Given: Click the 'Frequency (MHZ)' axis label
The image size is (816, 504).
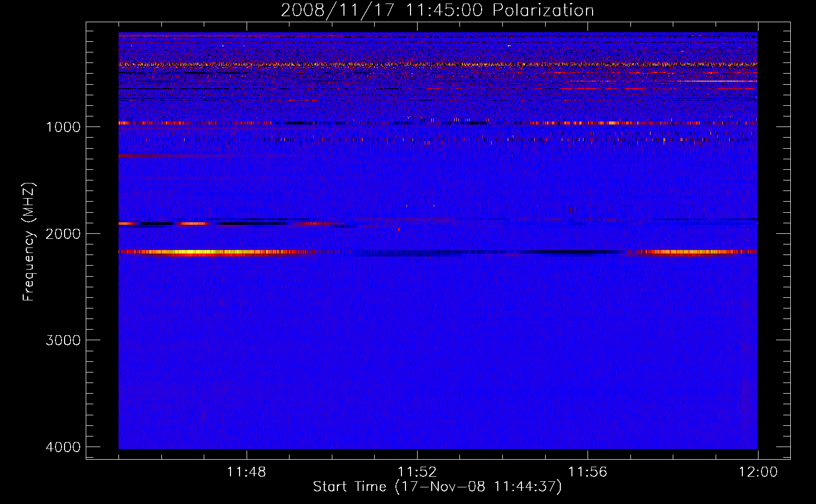Looking at the screenshot, I should pos(29,242).
